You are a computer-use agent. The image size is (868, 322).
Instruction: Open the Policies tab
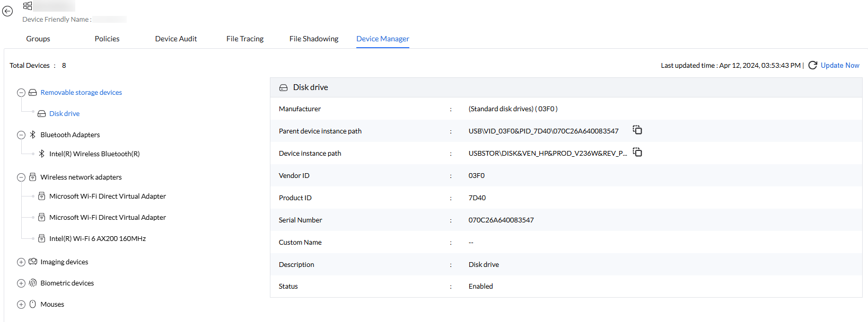107,39
